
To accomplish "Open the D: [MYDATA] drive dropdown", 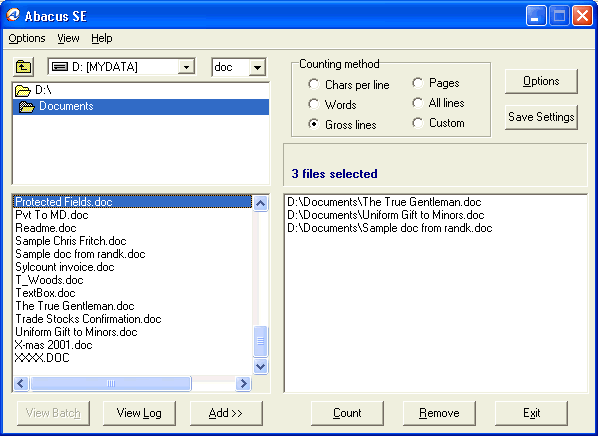I will [186, 67].
